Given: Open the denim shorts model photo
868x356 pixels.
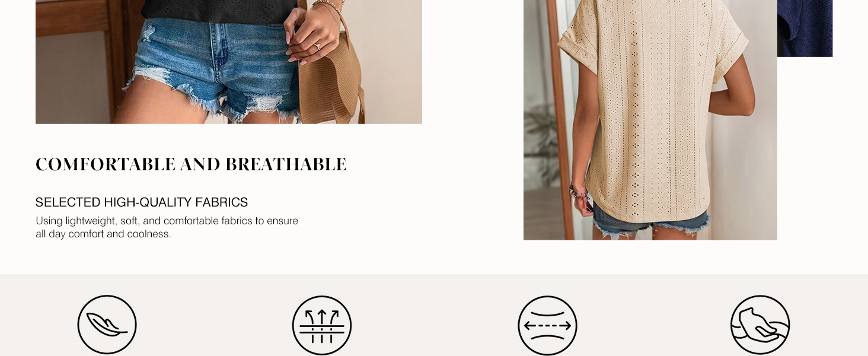Looking at the screenshot, I should tap(229, 62).
